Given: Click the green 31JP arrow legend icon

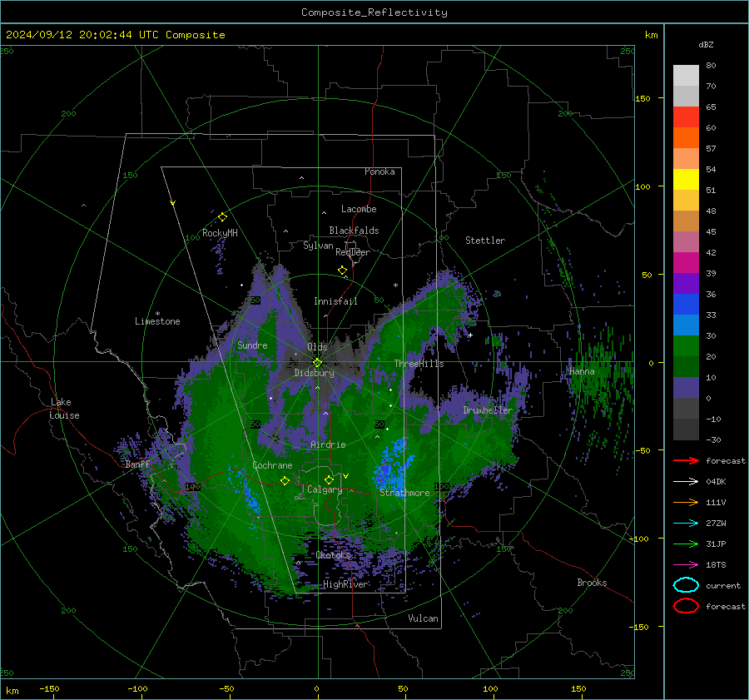Looking at the screenshot, I should 686,544.
